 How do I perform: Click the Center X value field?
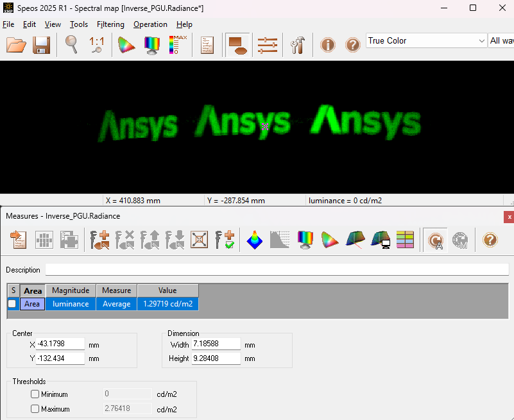[x=60, y=344]
